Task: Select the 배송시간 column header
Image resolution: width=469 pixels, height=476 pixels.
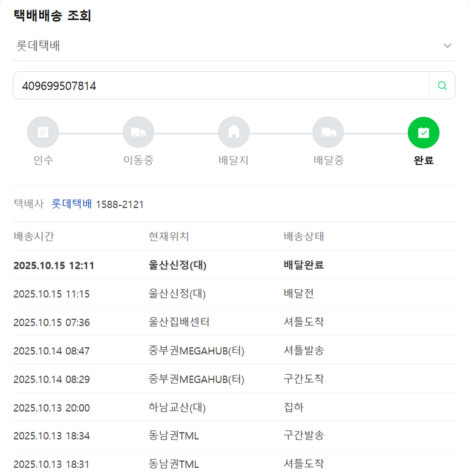Action: [34, 237]
